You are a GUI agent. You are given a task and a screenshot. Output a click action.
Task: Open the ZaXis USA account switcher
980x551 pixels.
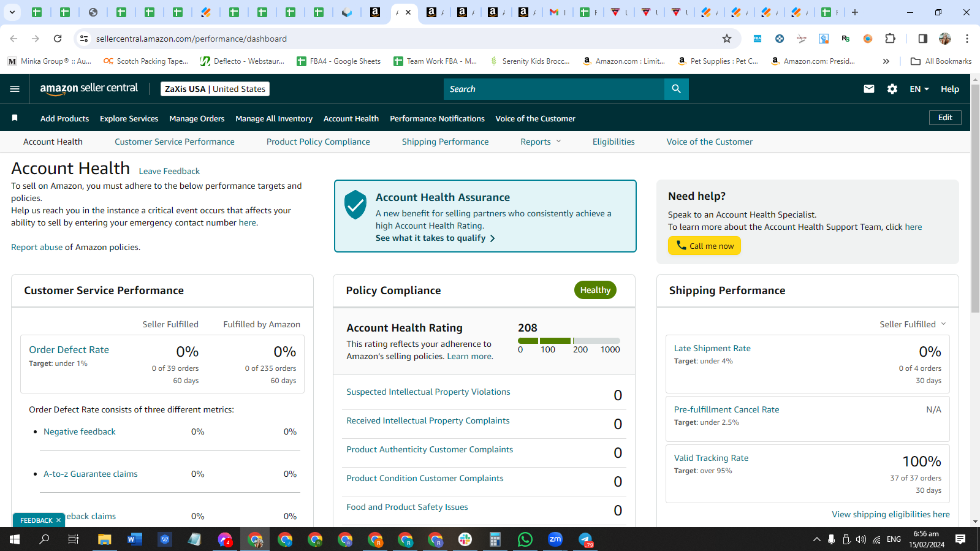(215, 89)
